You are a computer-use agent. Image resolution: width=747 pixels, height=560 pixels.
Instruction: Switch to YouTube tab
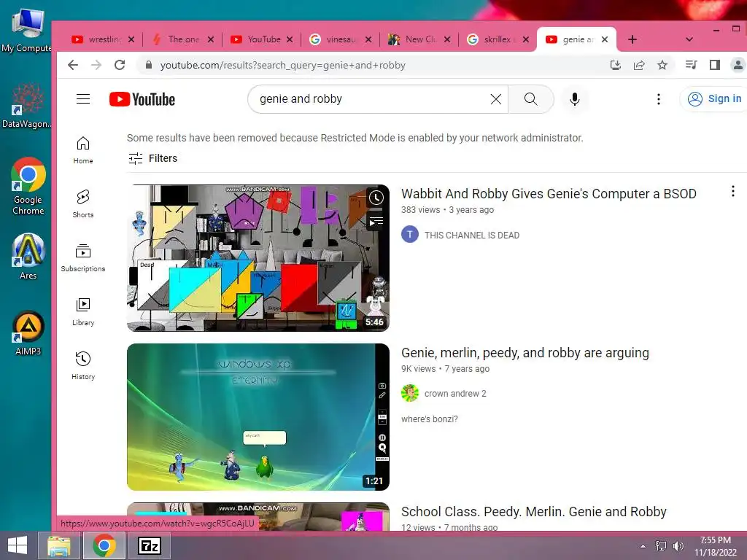258,39
